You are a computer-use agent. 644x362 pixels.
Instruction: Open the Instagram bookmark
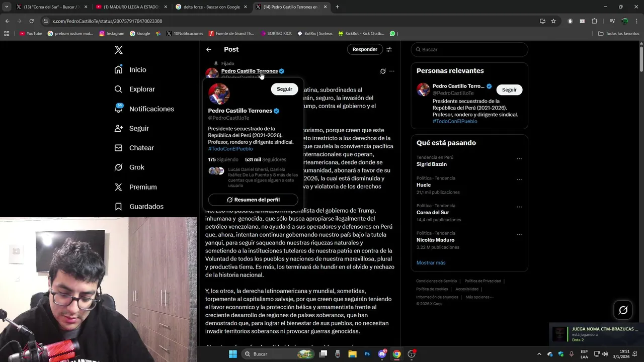click(112, 34)
